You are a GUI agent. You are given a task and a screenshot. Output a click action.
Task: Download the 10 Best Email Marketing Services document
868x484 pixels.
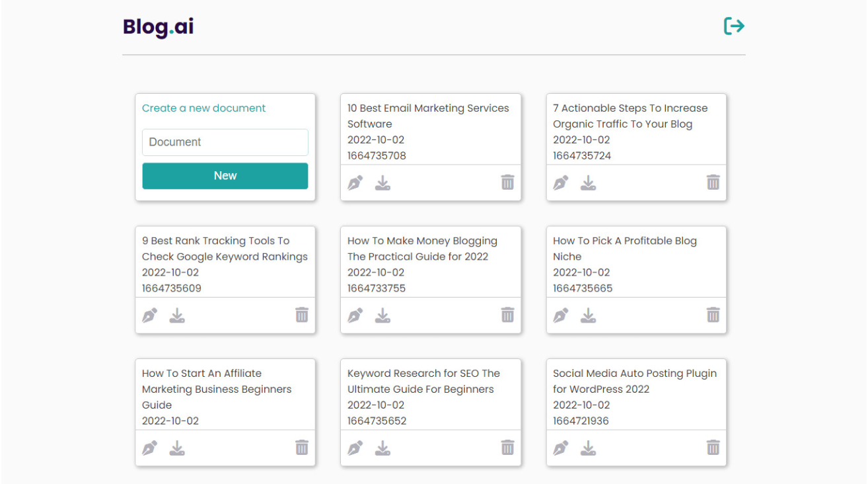(382, 182)
